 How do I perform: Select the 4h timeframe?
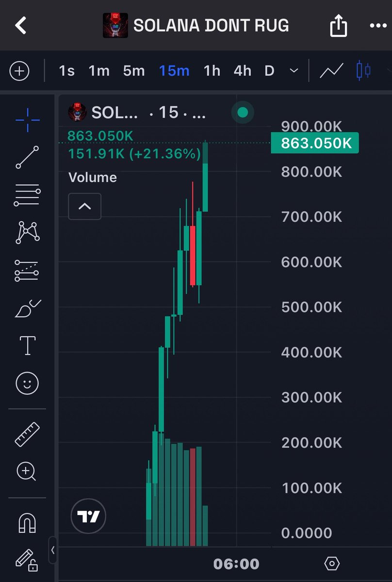point(243,71)
